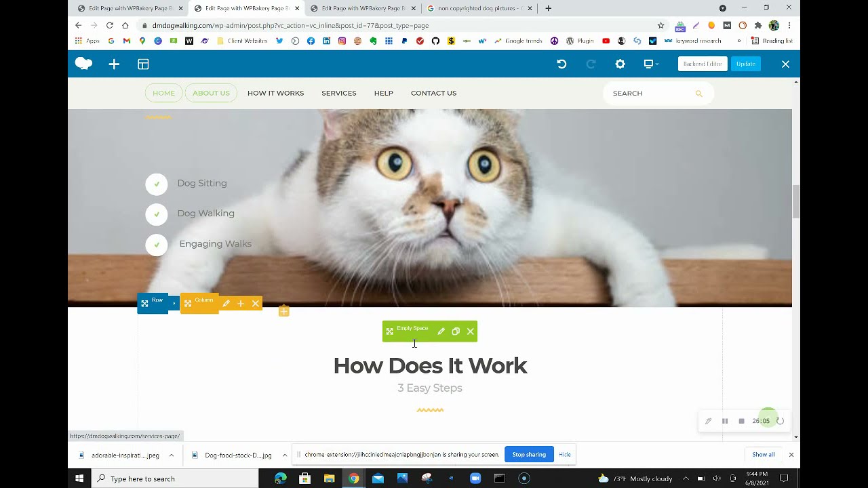Bookmark this page with star icon
The width and height of the screenshot is (868, 488).
[x=660, y=25]
